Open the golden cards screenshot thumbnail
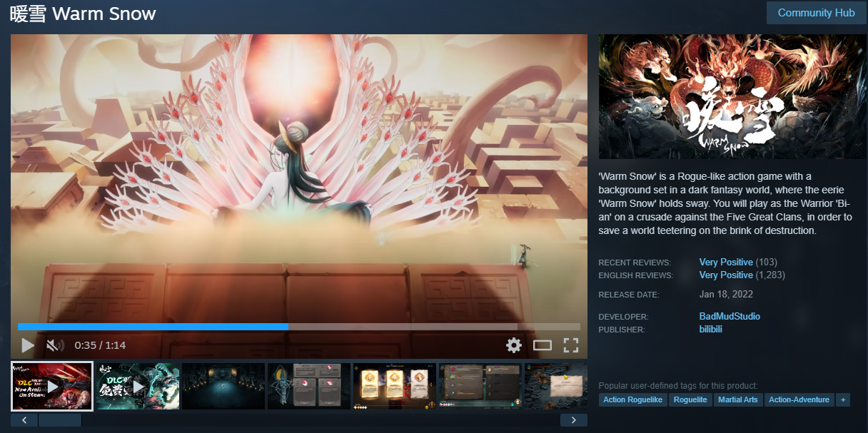This screenshot has height=433, width=868. point(395,386)
